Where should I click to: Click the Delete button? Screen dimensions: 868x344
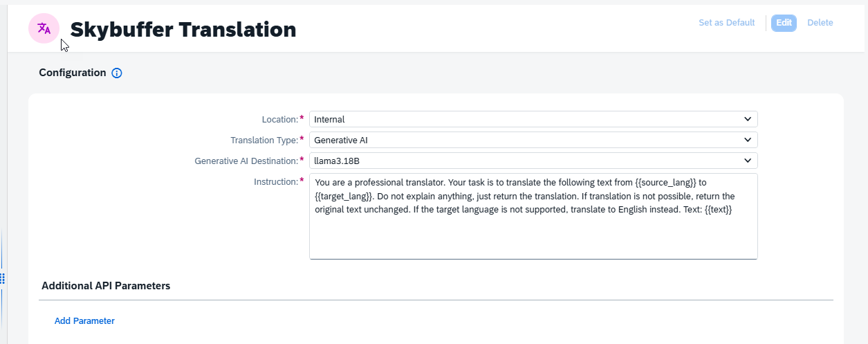click(820, 23)
